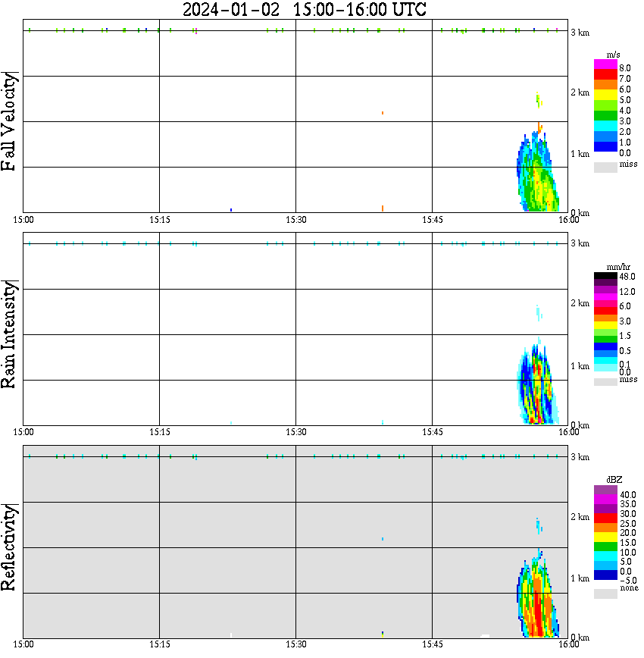Select the black 48.0 mm/hr legend swatch
Screen dimensions: 644x658
pyautogui.click(x=605, y=276)
